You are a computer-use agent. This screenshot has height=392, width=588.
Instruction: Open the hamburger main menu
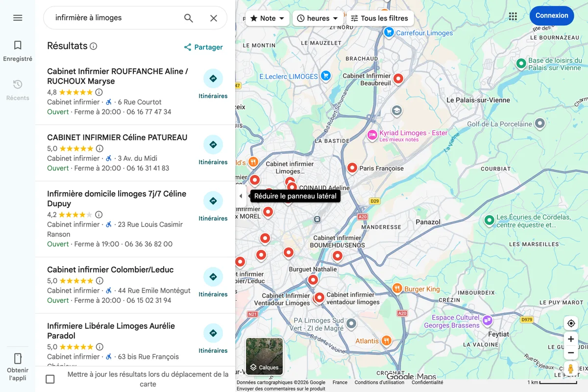click(18, 18)
